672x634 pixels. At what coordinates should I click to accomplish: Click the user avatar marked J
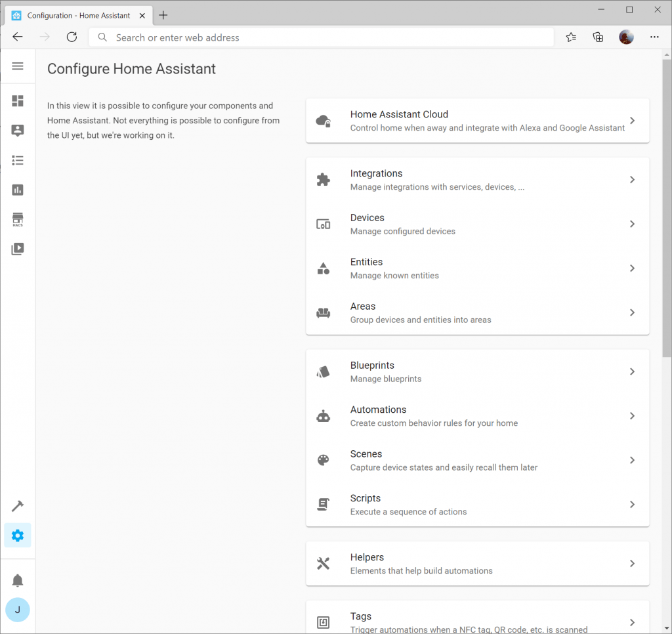coord(17,610)
